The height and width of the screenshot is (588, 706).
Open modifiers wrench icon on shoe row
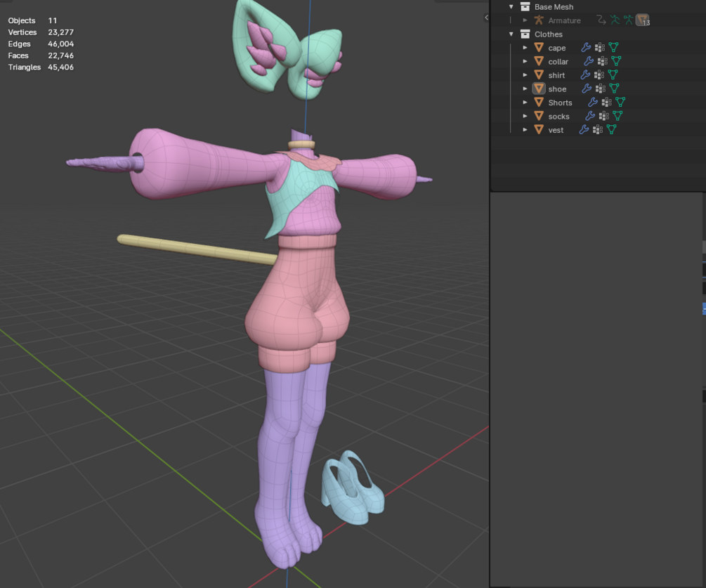587,89
